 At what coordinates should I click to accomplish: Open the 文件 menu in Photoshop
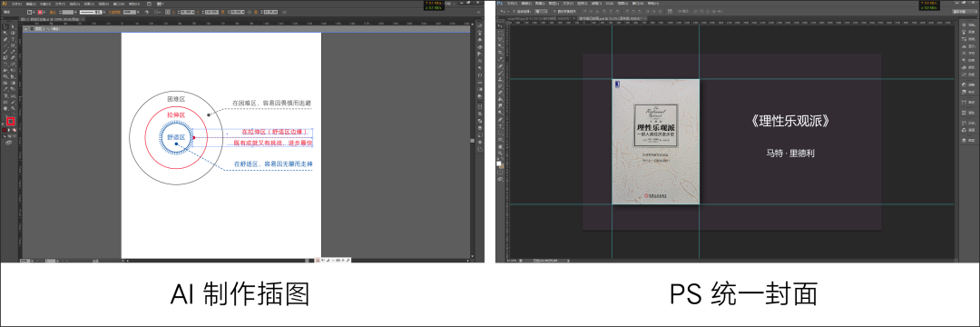click(x=512, y=3)
